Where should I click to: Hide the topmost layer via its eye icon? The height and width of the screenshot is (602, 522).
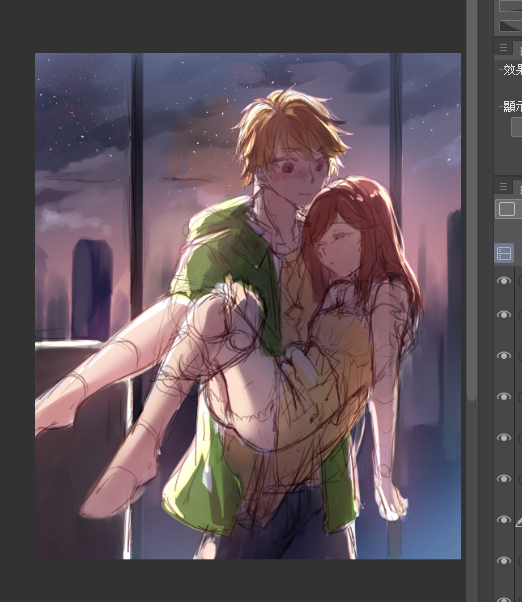[x=504, y=281]
